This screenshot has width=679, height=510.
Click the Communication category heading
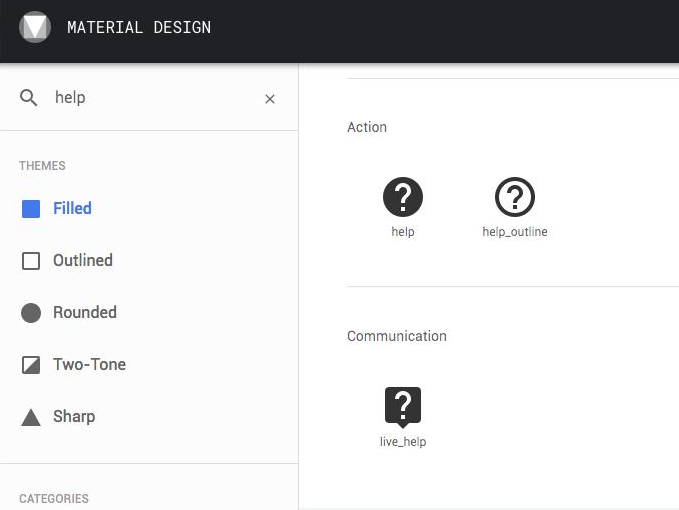point(397,336)
